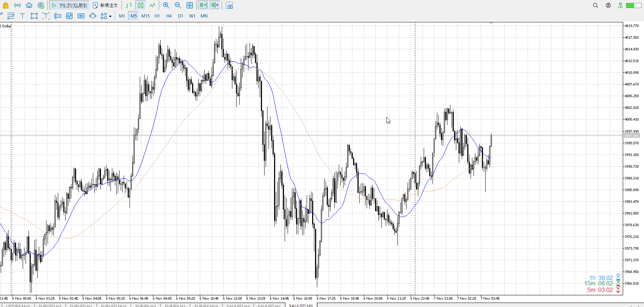Open the search magnifier in top right

point(595,5)
